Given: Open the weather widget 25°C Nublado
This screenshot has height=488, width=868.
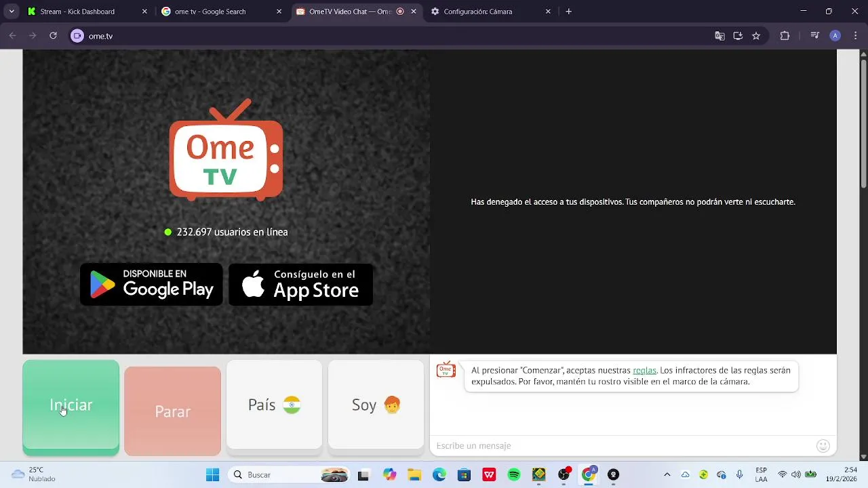Looking at the screenshot, I should tap(34, 474).
